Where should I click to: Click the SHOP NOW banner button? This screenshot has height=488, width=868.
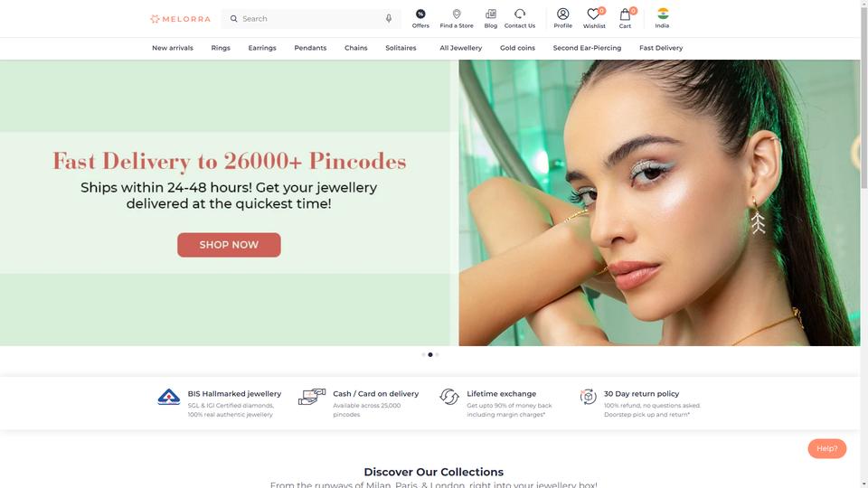229,245
